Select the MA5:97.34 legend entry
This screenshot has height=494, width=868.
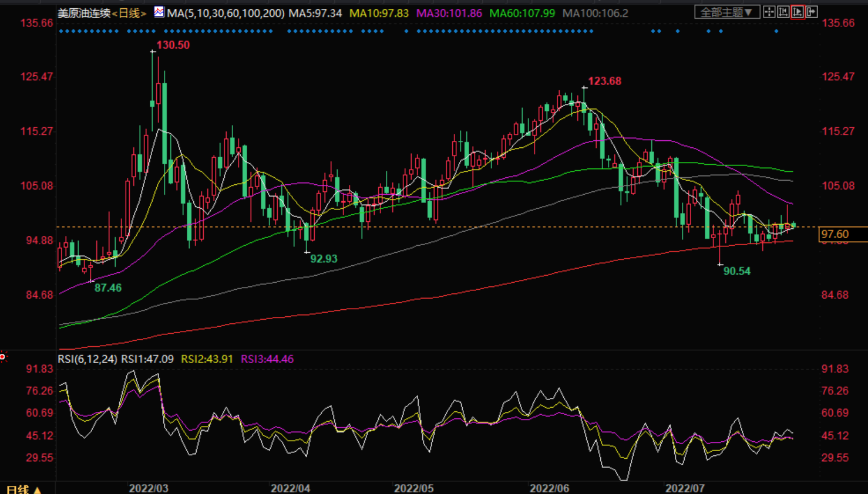click(x=315, y=13)
